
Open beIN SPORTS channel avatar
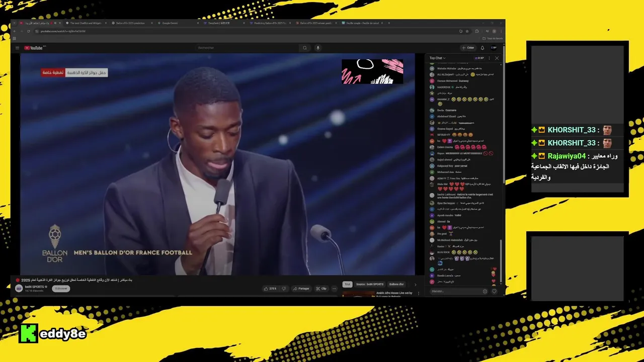click(x=19, y=288)
